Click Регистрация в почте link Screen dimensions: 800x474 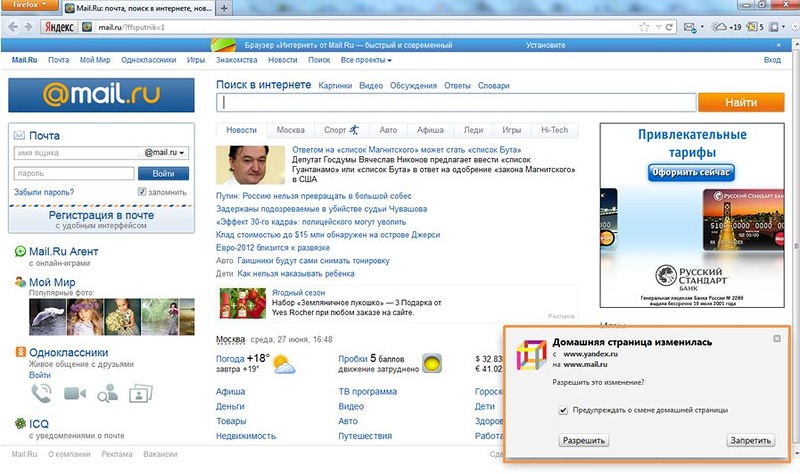coord(101,215)
